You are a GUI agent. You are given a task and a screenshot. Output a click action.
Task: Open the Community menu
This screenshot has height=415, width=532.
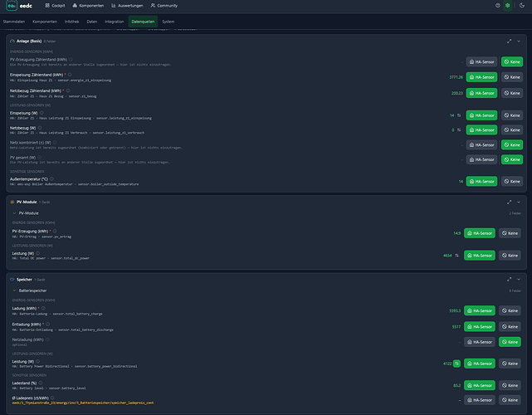point(164,6)
